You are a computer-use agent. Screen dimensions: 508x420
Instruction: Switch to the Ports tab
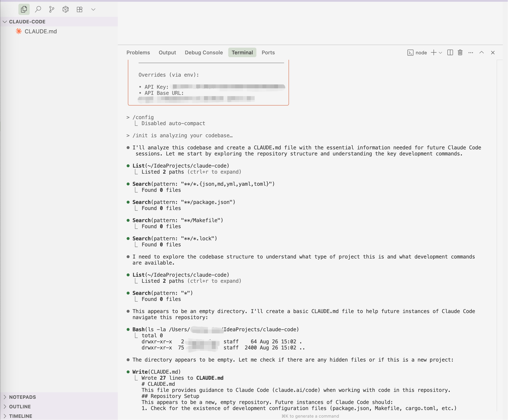[x=268, y=52]
